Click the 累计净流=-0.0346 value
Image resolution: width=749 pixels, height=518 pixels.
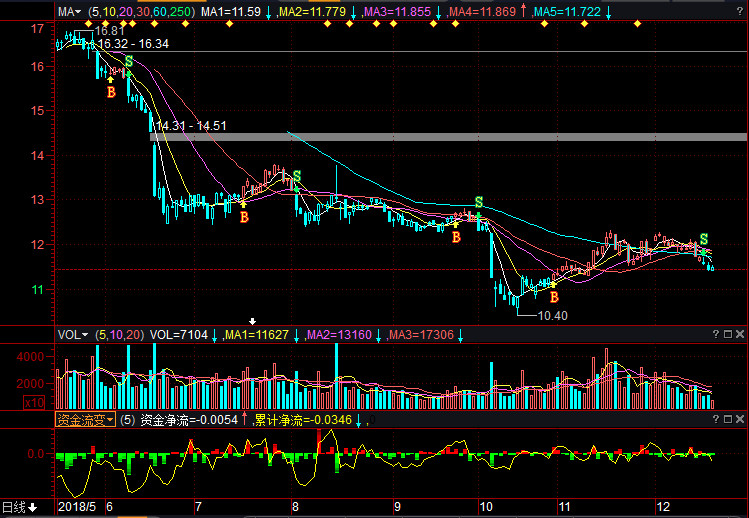click(303, 420)
